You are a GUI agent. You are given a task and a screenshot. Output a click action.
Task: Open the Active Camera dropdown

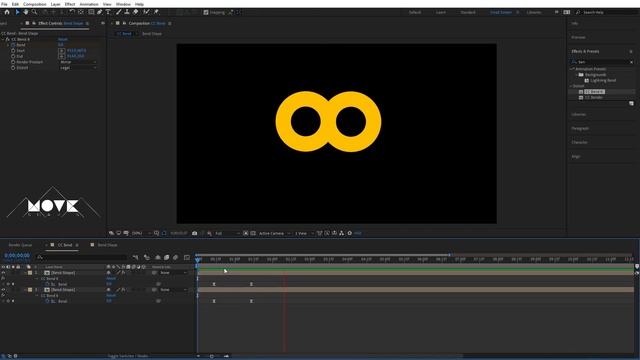[274, 233]
